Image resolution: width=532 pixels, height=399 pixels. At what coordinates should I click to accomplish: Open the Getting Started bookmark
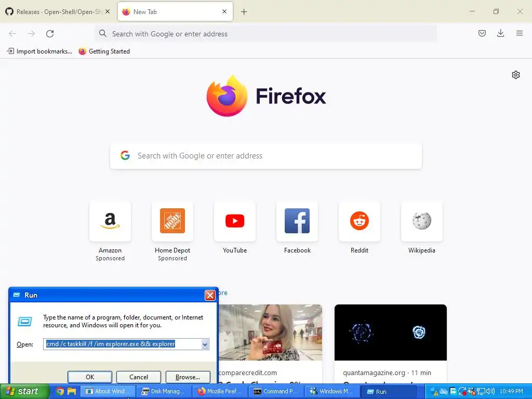coord(104,51)
